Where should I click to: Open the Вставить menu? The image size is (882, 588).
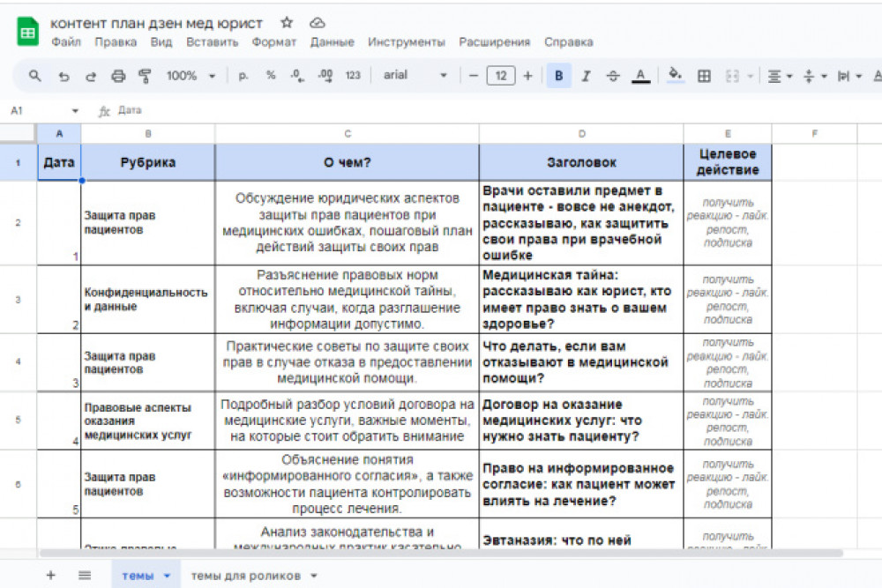(x=212, y=42)
